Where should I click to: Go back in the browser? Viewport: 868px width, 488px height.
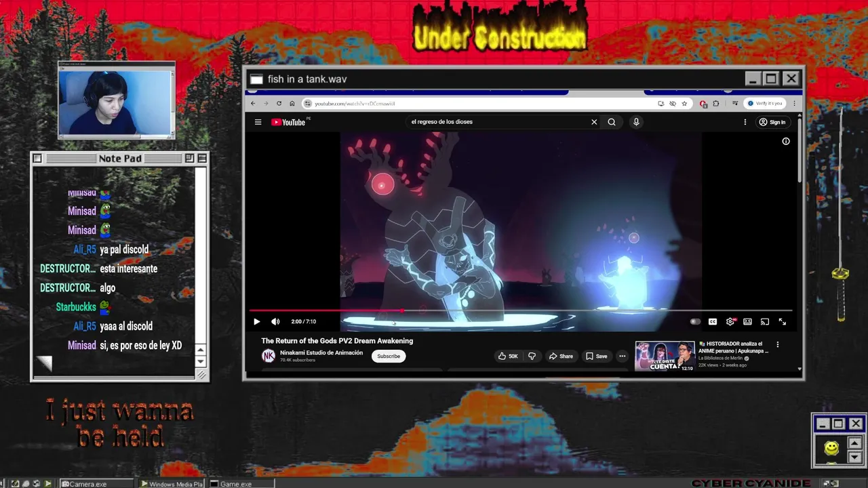(253, 104)
